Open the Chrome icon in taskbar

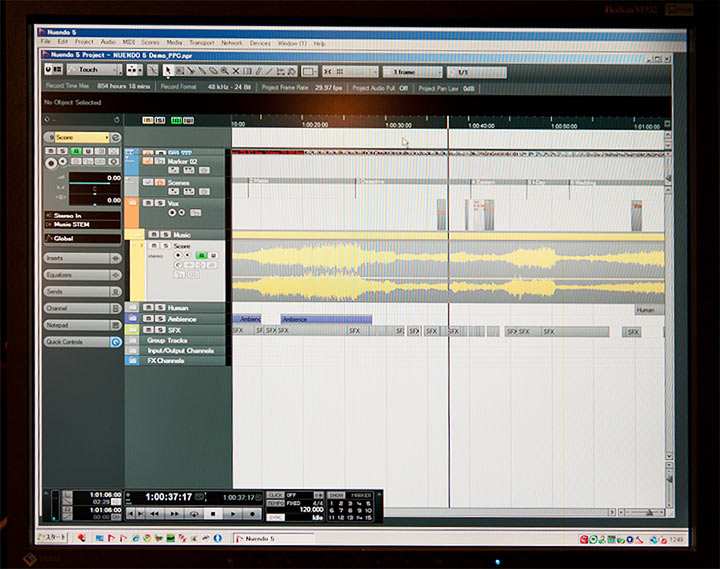[x=146, y=538]
